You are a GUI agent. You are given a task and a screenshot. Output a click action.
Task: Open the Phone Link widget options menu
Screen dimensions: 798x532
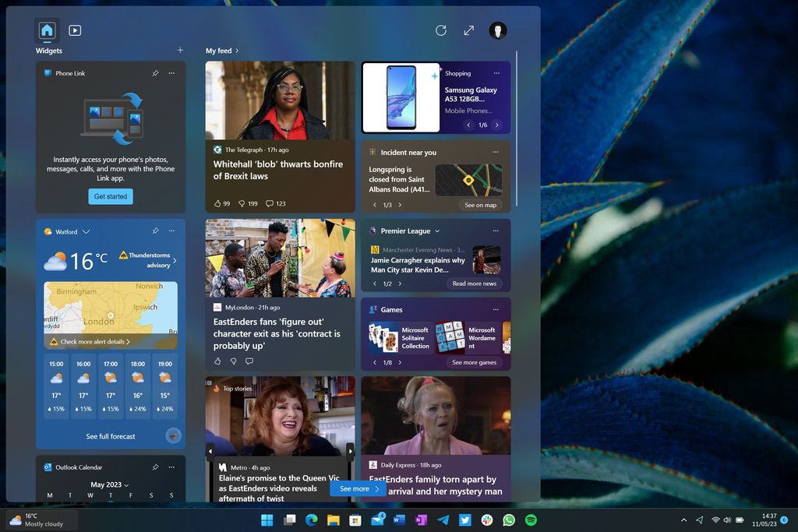(x=171, y=73)
